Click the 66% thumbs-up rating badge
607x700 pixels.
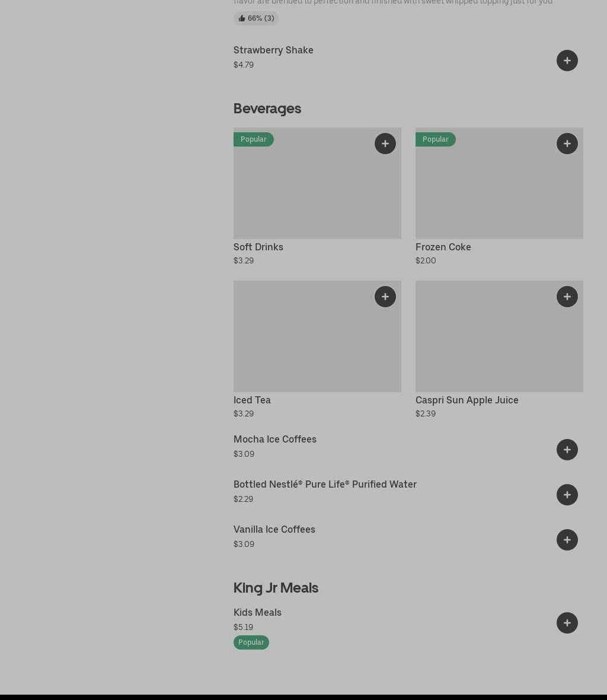(x=256, y=18)
